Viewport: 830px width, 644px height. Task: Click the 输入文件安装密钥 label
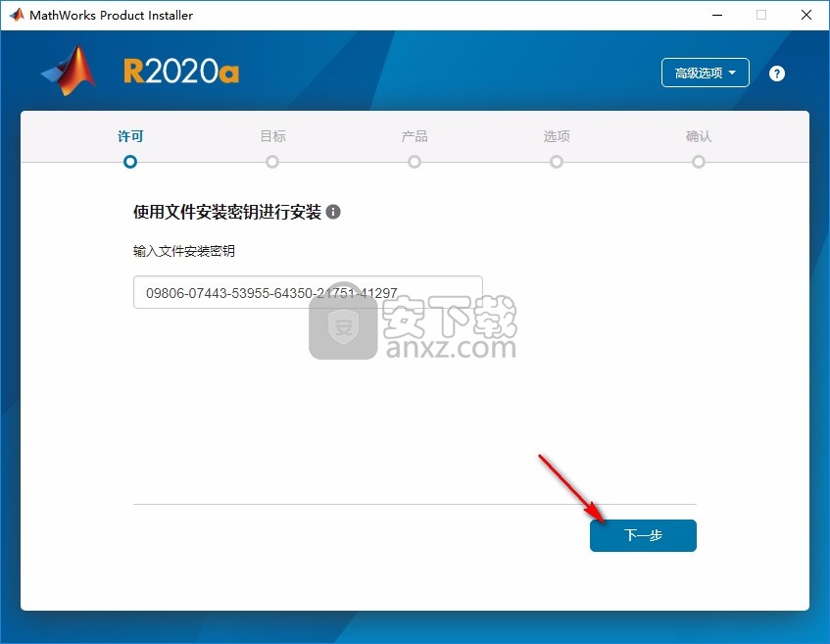(183, 251)
